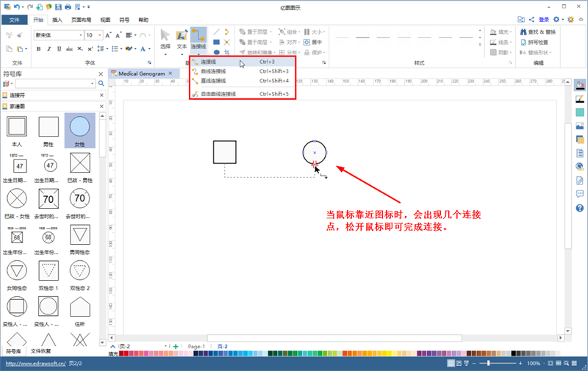Image resolution: width=588 pixels, height=371 pixels.
Task: Open the www.edrawsoft.cn link in status bar
Action: pyautogui.click(x=35, y=363)
